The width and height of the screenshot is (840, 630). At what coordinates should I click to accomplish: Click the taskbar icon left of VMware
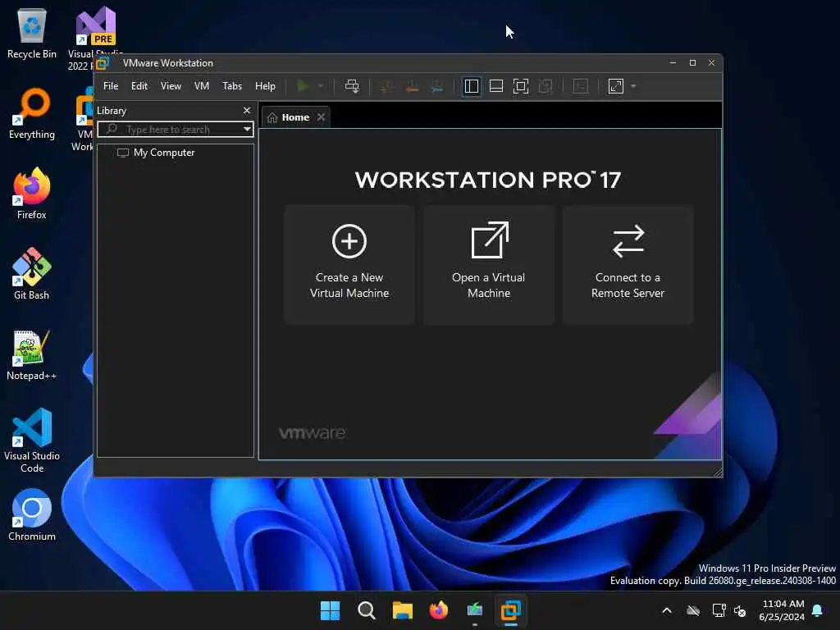(475, 610)
